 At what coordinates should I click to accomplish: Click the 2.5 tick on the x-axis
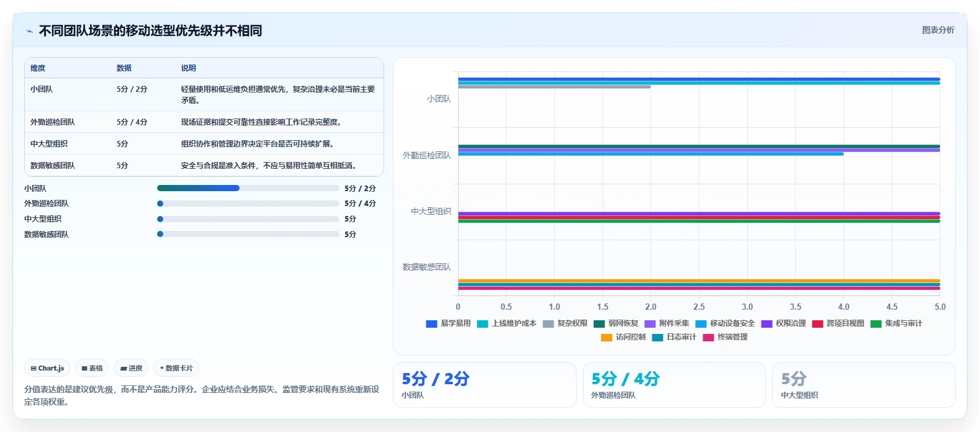699,307
